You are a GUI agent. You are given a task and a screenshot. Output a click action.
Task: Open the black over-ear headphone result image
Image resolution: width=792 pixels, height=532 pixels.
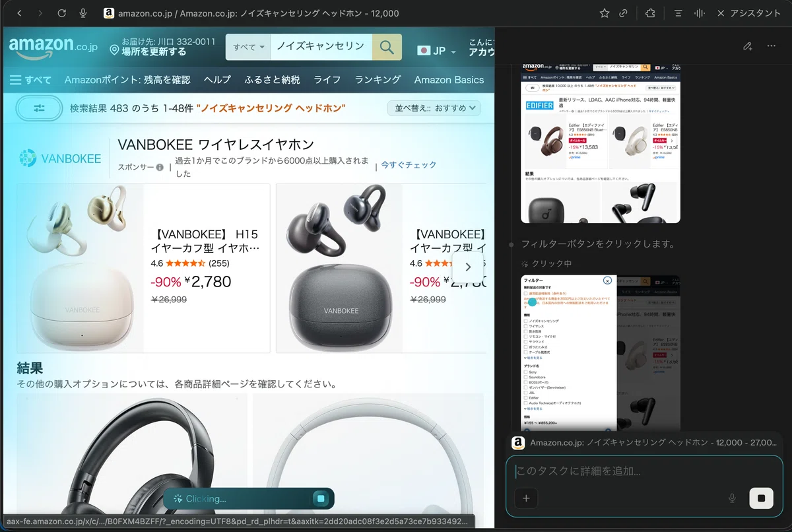coord(132,454)
